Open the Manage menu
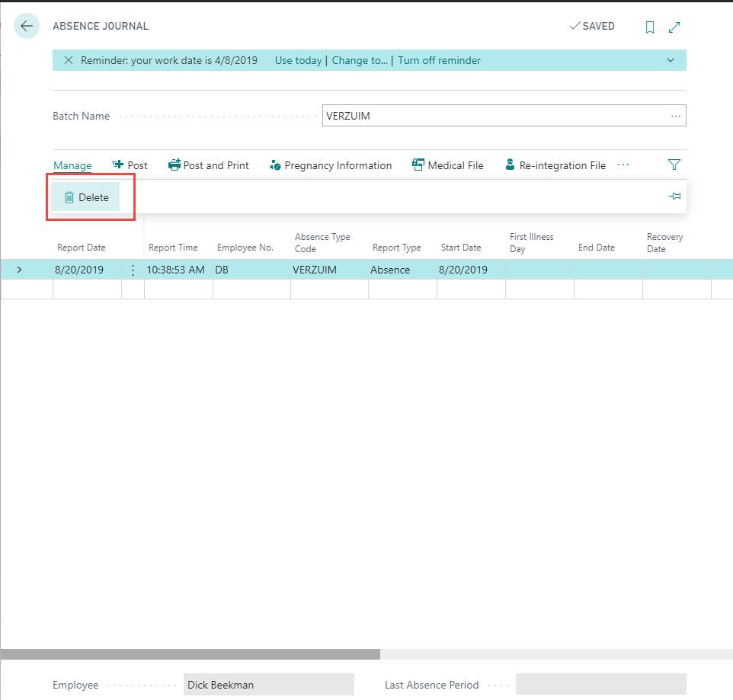This screenshot has height=700, width=733. tap(72, 165)
